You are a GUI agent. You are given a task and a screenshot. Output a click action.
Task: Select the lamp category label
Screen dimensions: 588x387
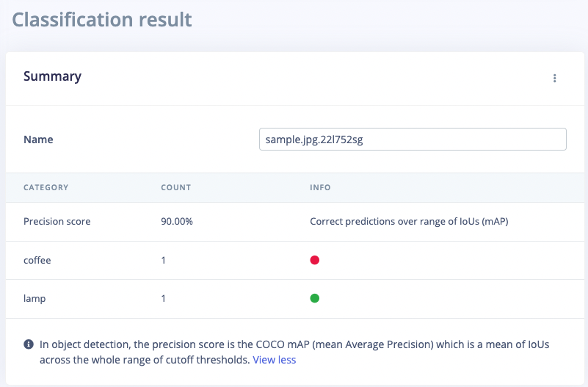click(35, 298)
